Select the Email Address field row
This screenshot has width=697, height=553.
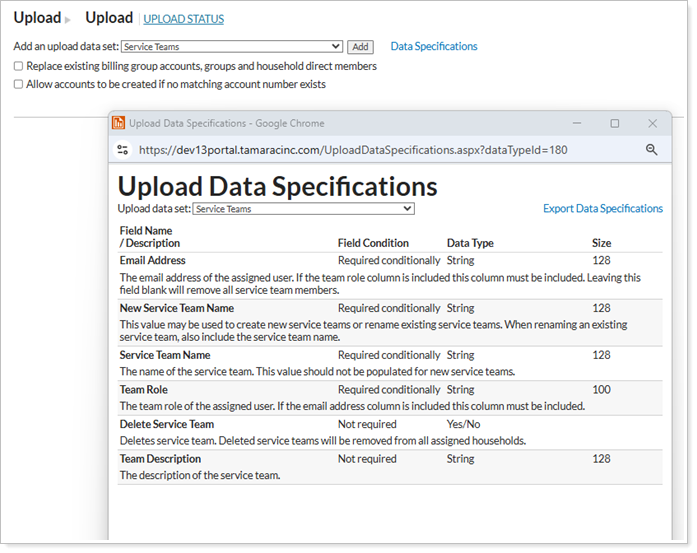[x=152, y=260]
